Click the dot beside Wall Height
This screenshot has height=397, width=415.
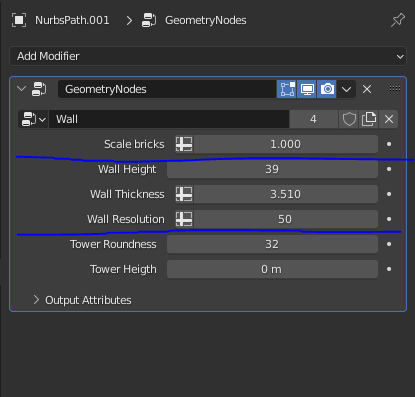click(389, 169)
